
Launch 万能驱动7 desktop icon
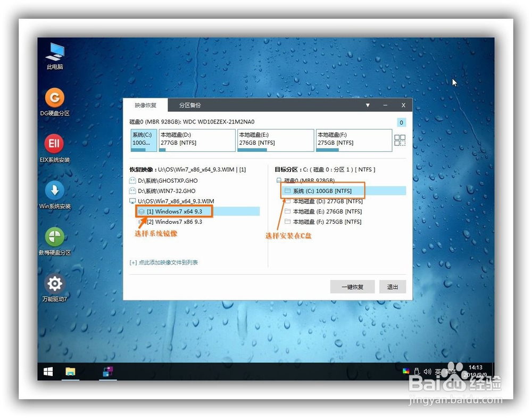click(55, 288)
